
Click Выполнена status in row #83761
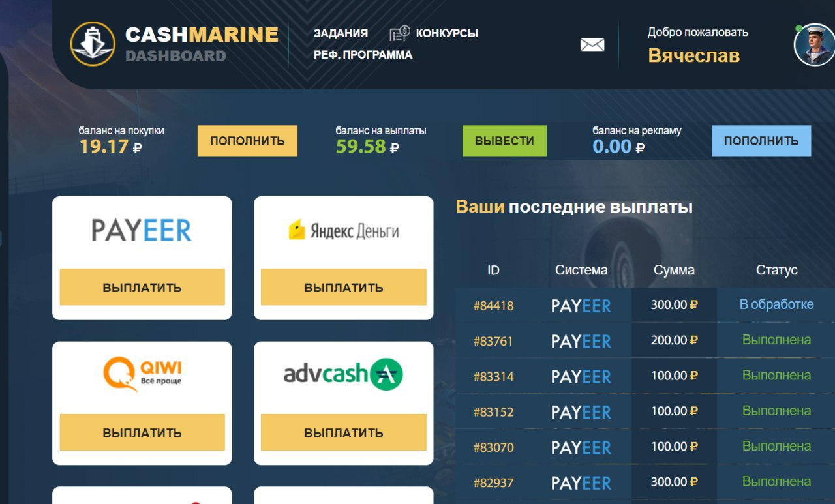[776, 340]
